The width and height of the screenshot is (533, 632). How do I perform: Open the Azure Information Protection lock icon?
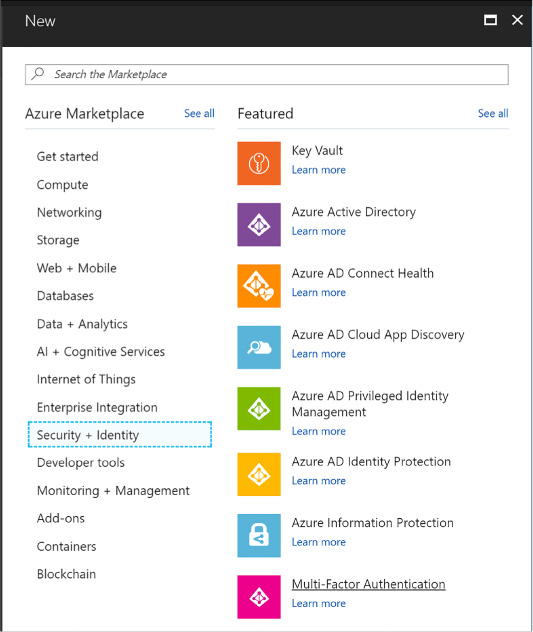(x=259, y=535)
